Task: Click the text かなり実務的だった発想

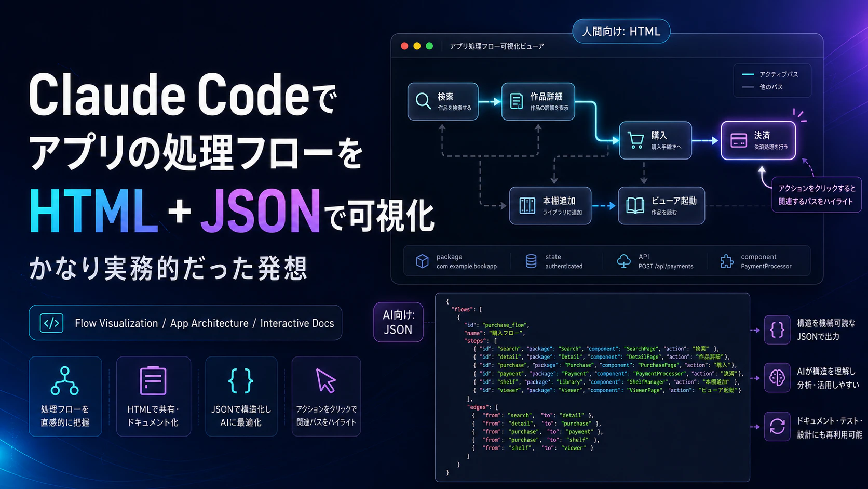Action: click(169, 268)
